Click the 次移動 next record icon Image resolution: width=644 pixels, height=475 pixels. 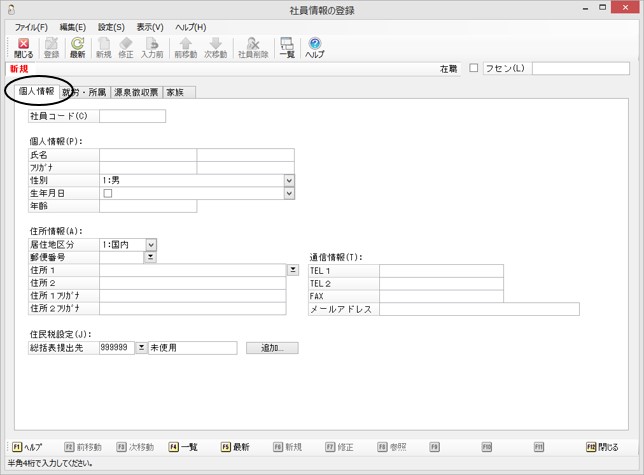click(216, 48)
